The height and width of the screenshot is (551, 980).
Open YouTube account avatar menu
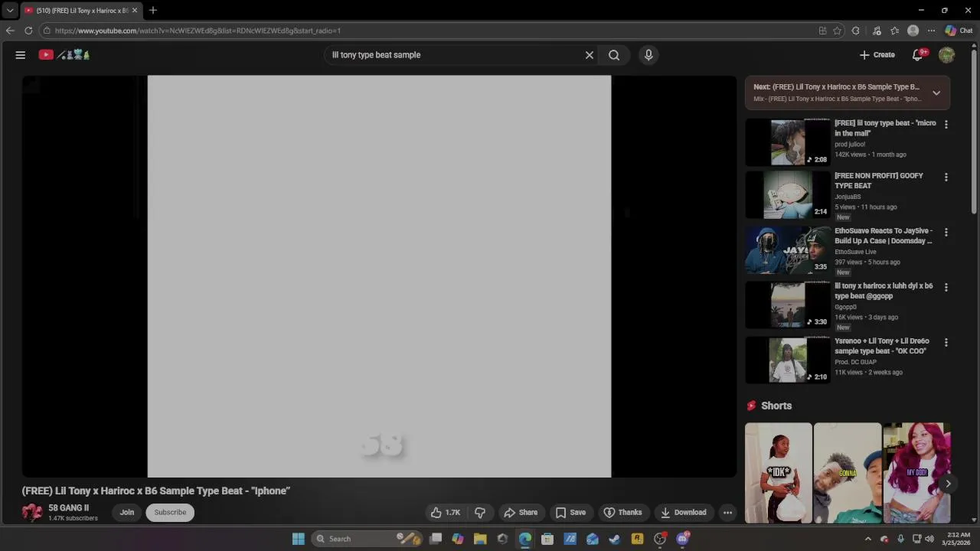(947, 55)
